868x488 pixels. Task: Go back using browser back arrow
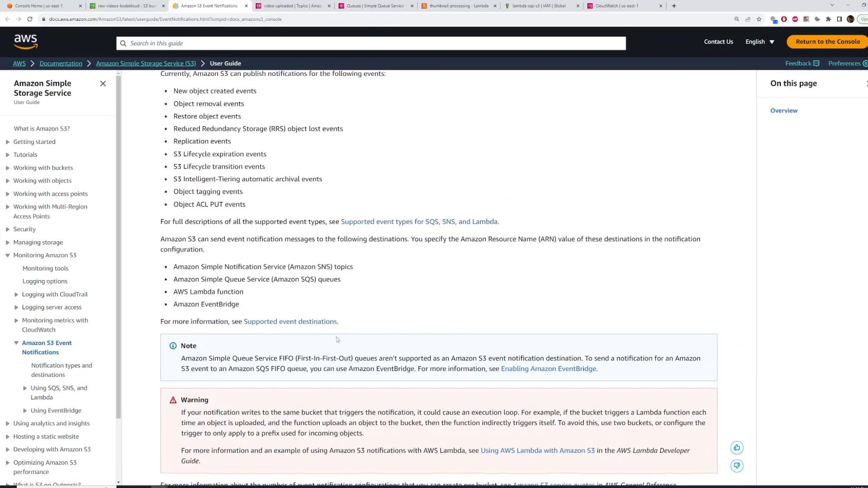click(7, 19)
